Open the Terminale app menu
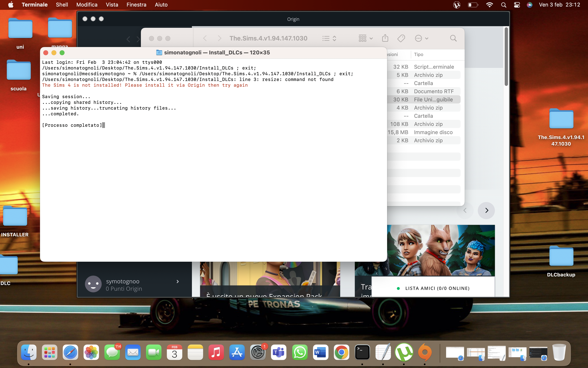Viewport: 588px width, 368px height. click(x=35, y=5)
